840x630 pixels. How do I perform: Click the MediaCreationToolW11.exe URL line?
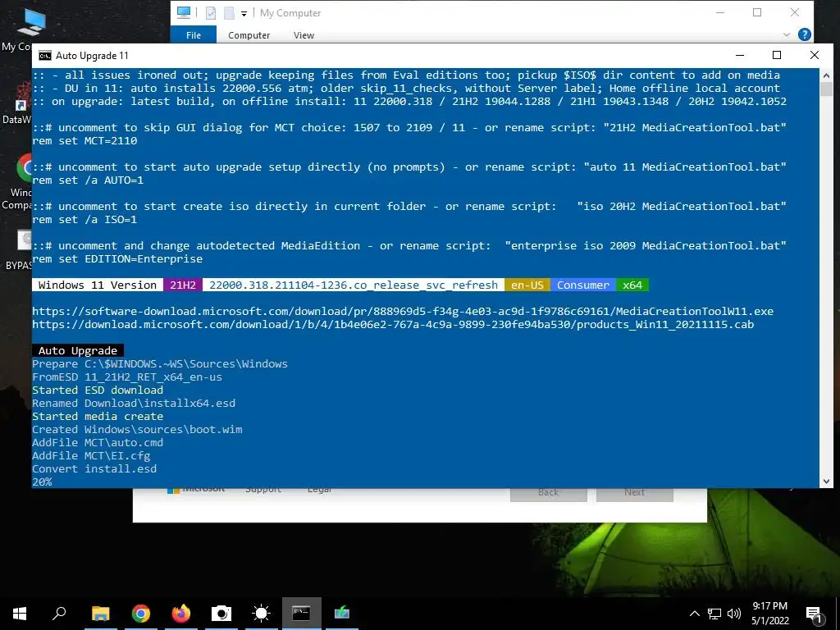click(x=403, y=311)
